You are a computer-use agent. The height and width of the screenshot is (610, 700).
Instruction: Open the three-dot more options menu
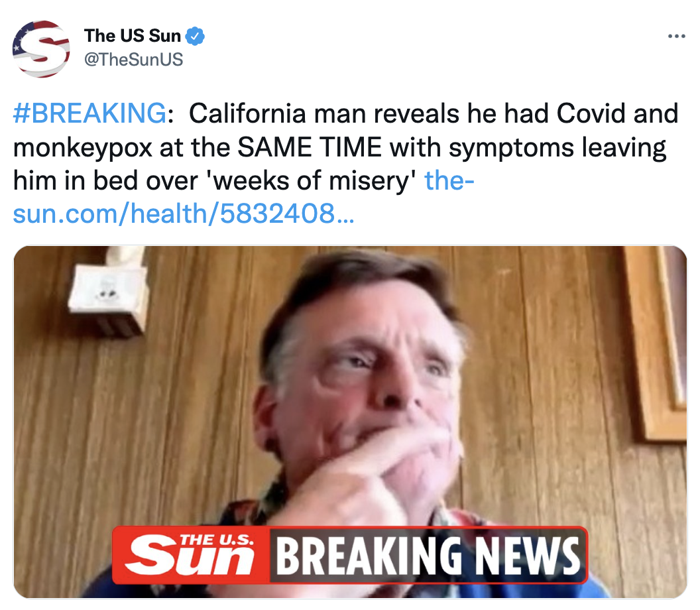[x=676, y=36]
